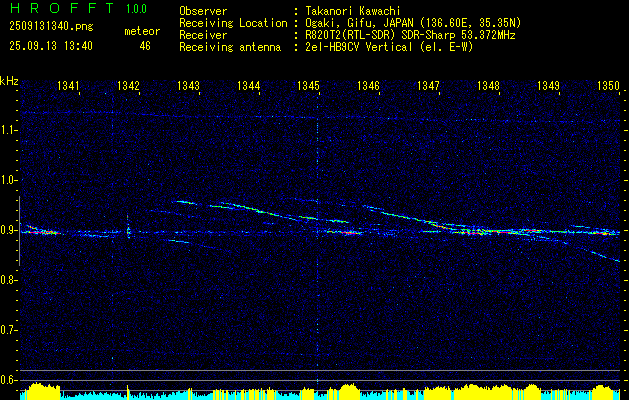This screenshot has height=400, width=629.
Task: Click time marker 1348
Action: [488, 85]
